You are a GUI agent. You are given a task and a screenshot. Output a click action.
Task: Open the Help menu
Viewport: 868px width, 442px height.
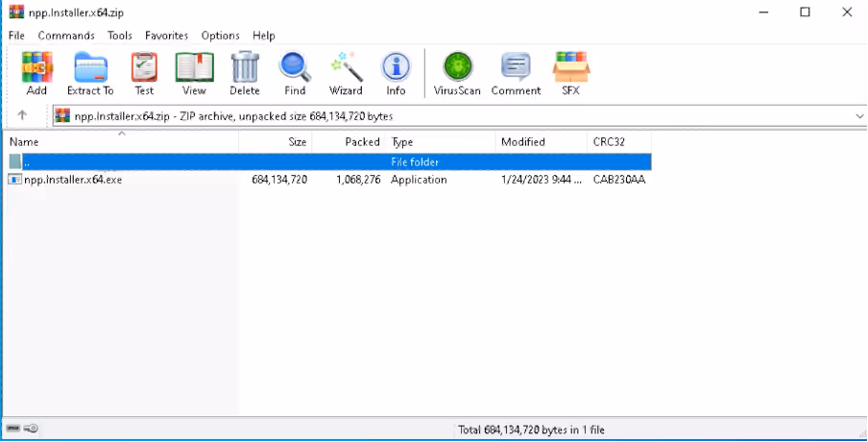click(x=264, y=36)
